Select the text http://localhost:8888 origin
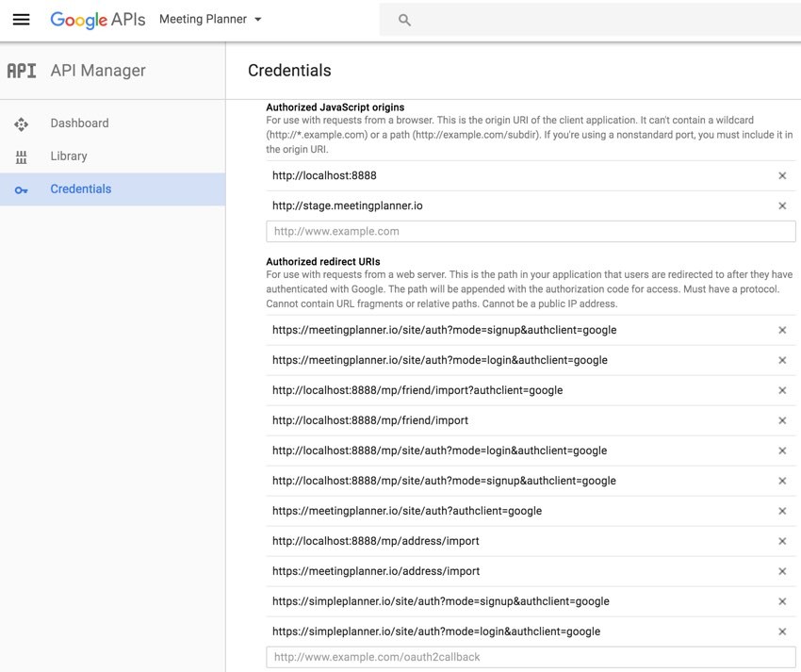801x672 pixels. click(324, 176)
